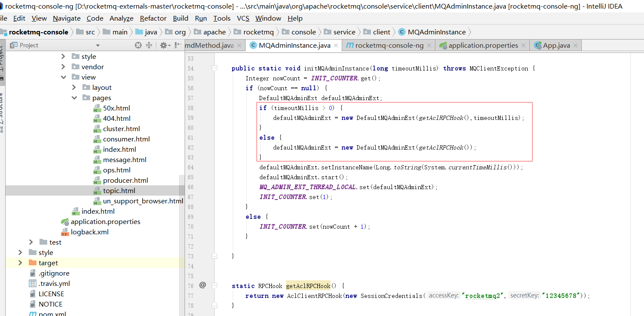The image size is (644, 316).
Task: Collapse the view folder
Action: pos(63,77)
